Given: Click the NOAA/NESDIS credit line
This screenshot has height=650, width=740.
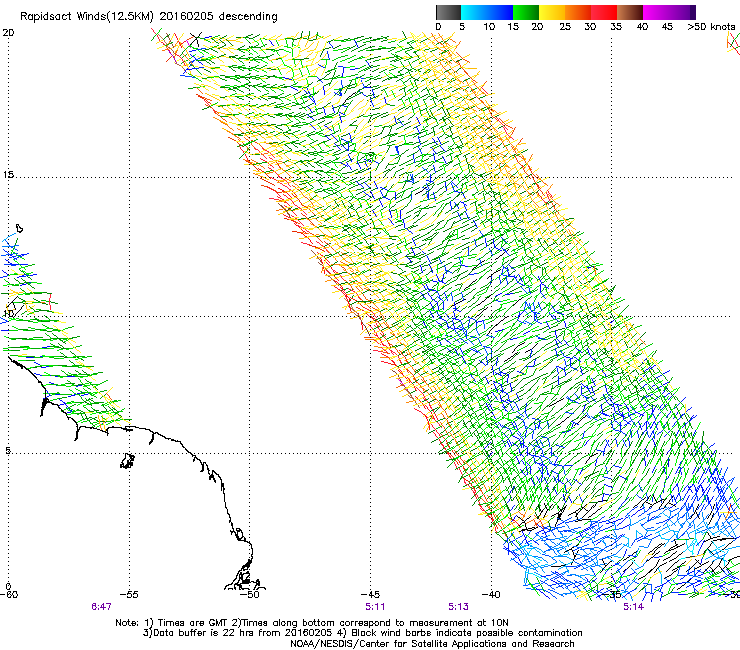Looking at the screenshot, I should [432, 644].
